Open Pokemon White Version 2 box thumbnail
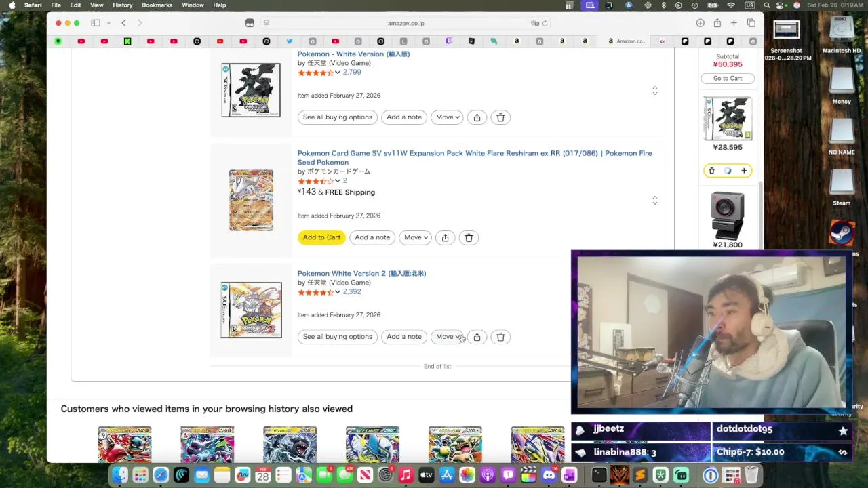This screenshot has width=868, height=488. [x=251, y=310]
